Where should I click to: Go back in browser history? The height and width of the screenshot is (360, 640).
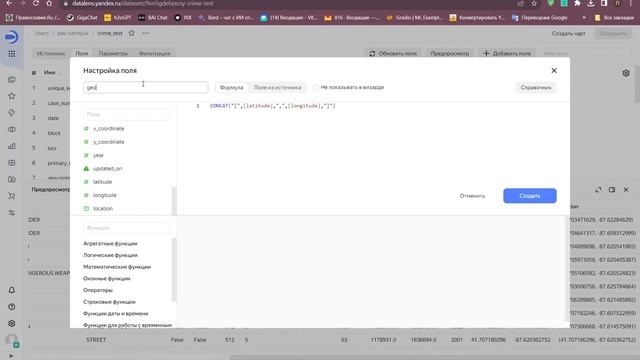[9, 3]
